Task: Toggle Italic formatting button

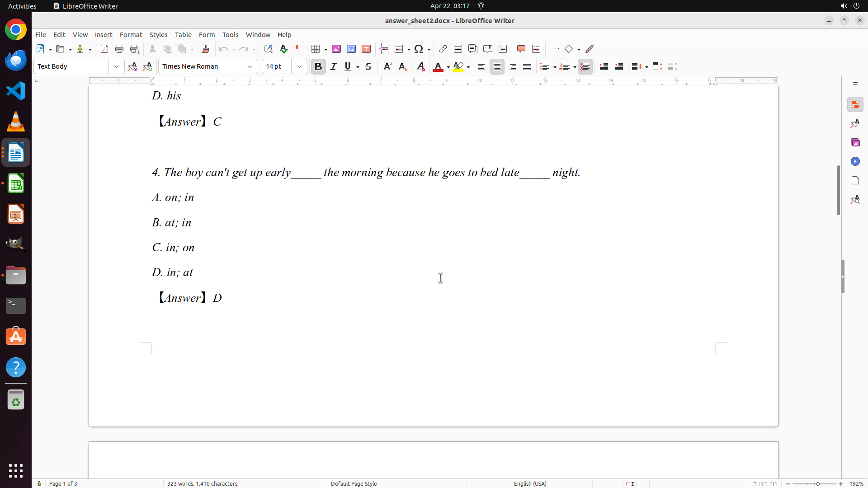Action: click(x=334, y=66)
